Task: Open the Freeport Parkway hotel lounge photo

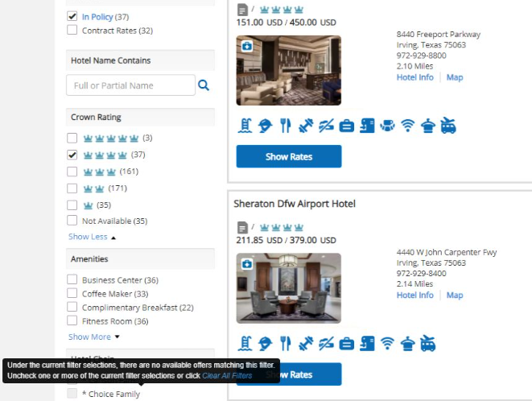Action: [289, 71]
